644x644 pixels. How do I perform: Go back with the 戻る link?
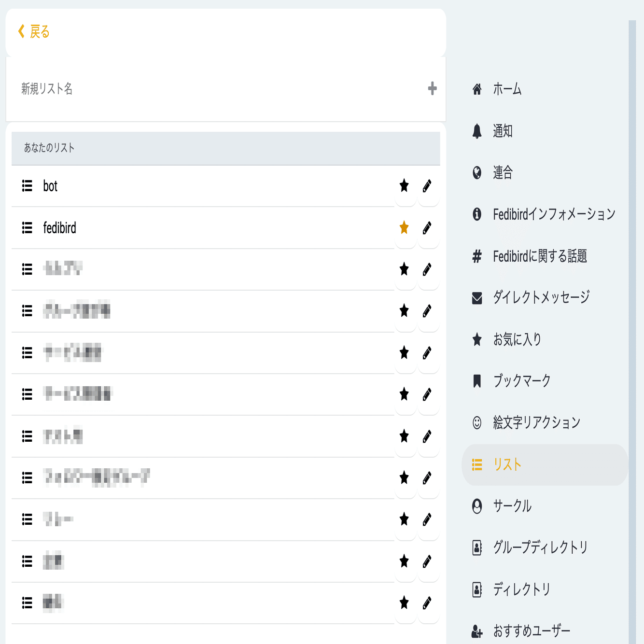[34, 32]
